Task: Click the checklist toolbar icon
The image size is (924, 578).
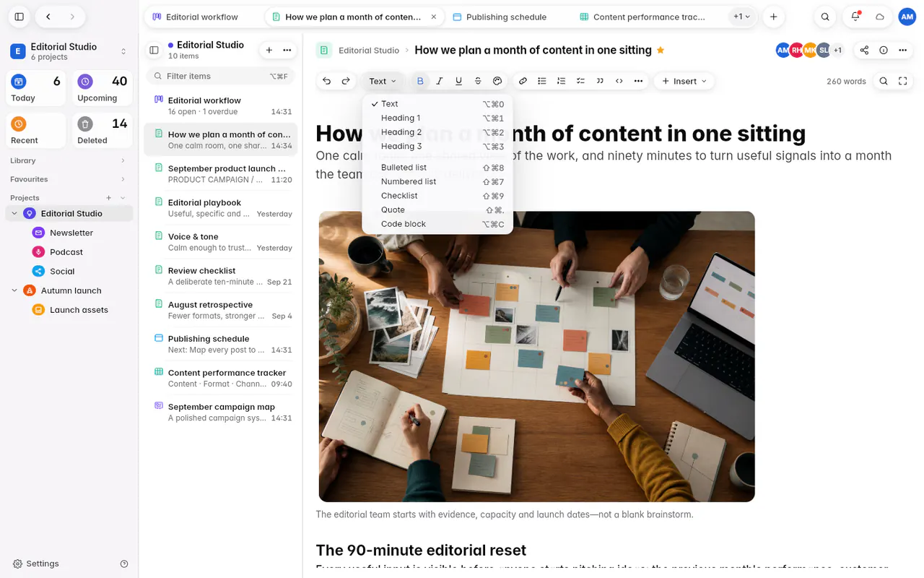Action: tap(580, 81)
